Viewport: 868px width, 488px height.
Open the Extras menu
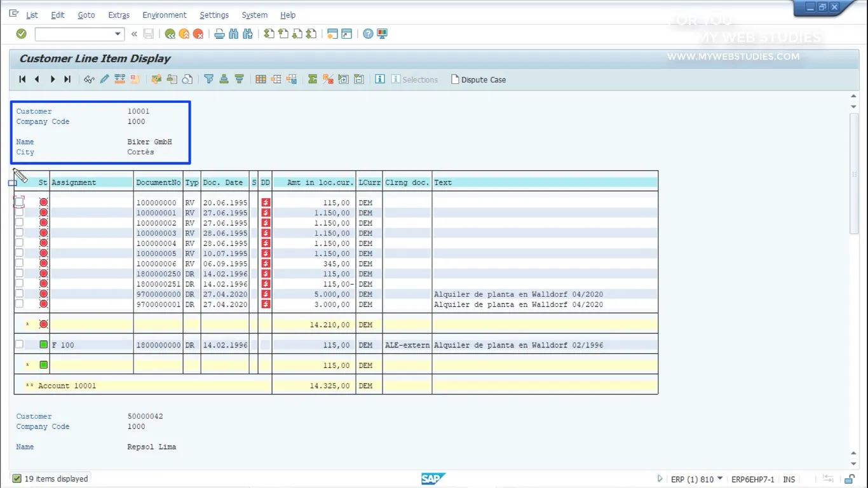click(119, 15)
